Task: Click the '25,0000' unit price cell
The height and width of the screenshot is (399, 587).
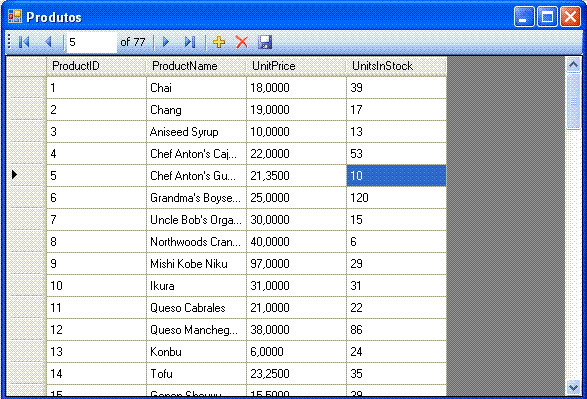Action: 296,198
